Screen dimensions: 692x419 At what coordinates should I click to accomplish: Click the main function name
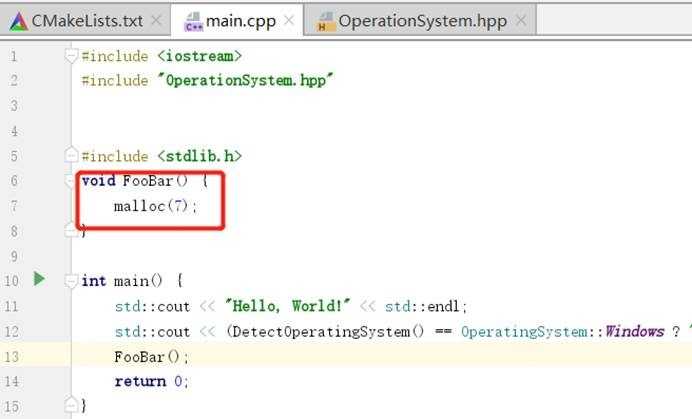131,281
